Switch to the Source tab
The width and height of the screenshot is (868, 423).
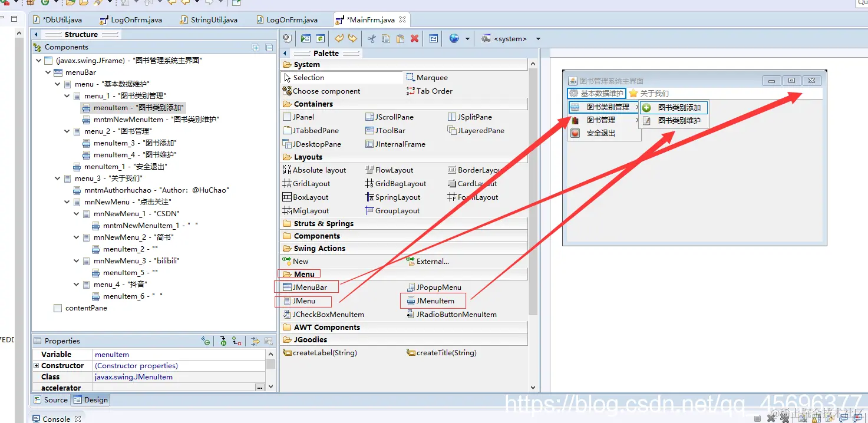coord(51,400)
